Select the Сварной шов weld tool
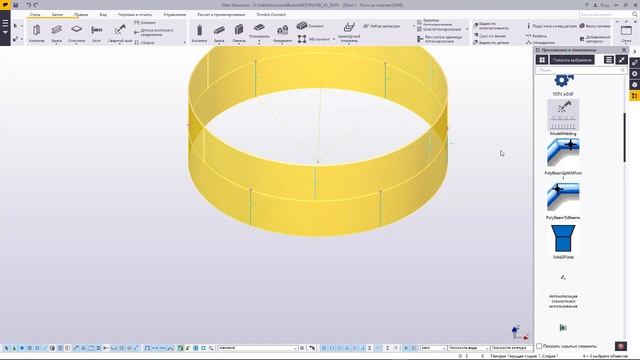 coord(120,33)
